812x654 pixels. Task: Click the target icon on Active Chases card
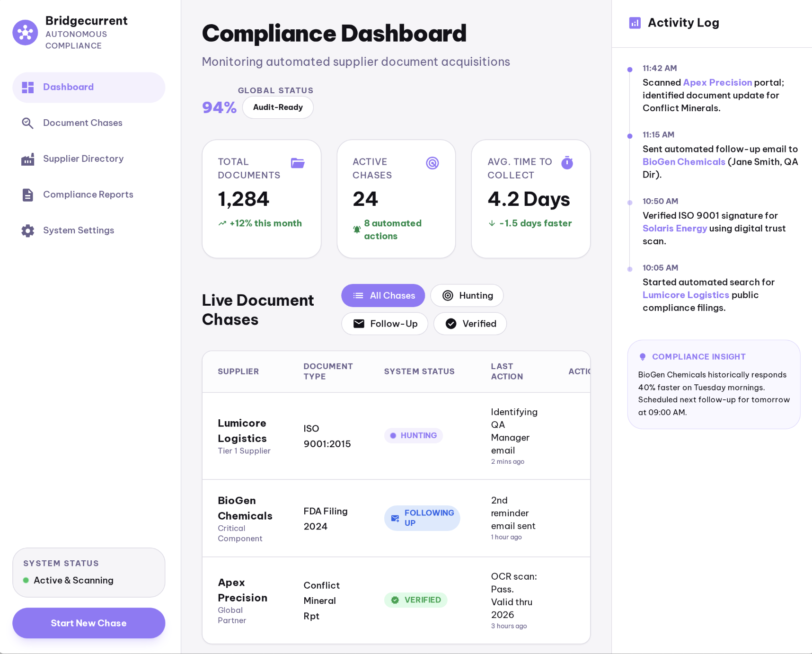[x=432, y=163]
